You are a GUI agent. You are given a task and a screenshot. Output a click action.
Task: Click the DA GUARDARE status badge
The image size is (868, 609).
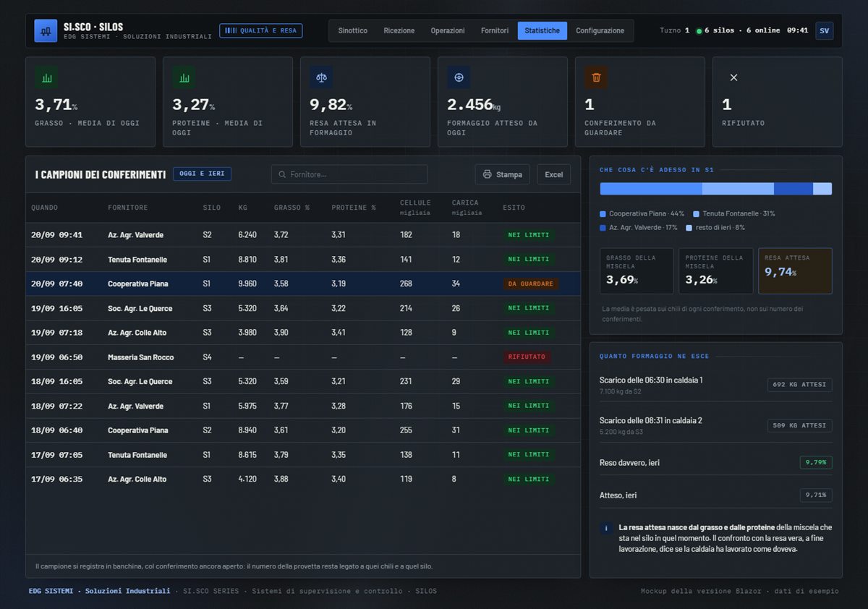coord(531,284)
